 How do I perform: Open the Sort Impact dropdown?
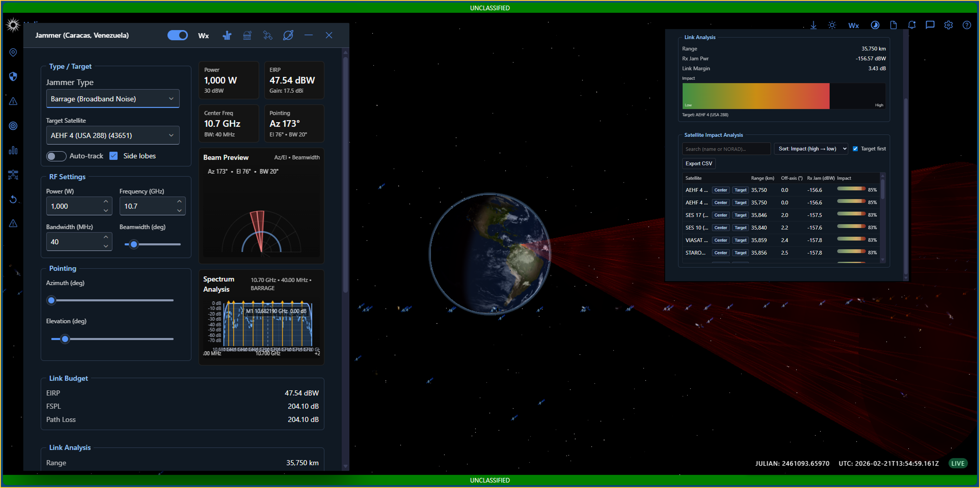(811, 149)
